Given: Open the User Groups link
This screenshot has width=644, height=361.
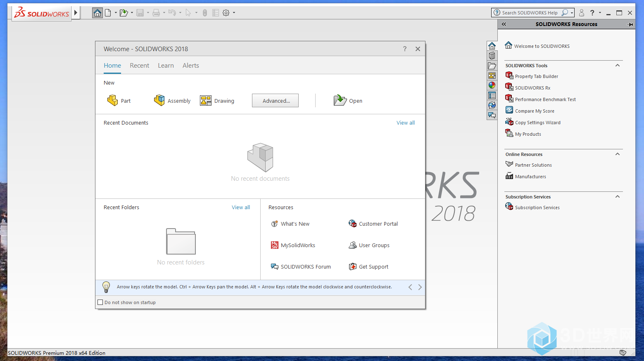Looking at the screenshot, I should 369,245.
